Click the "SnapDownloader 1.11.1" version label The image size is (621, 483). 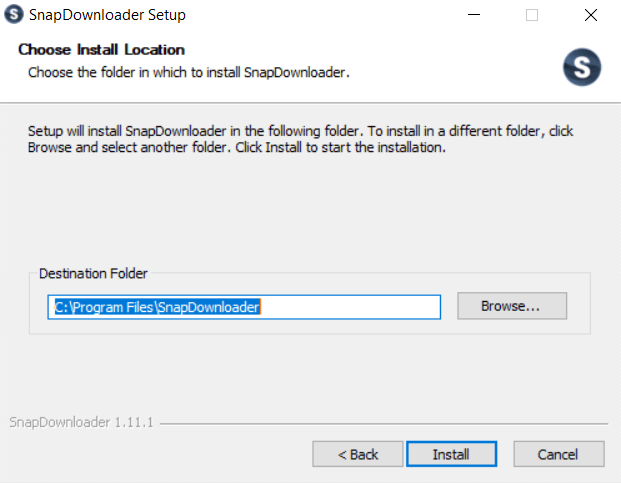point(80,423)
